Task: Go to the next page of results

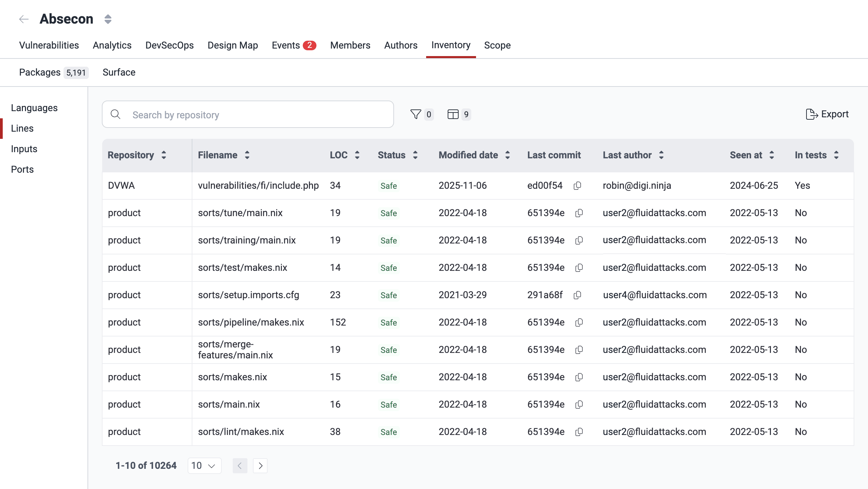Action: click(260, 465)
